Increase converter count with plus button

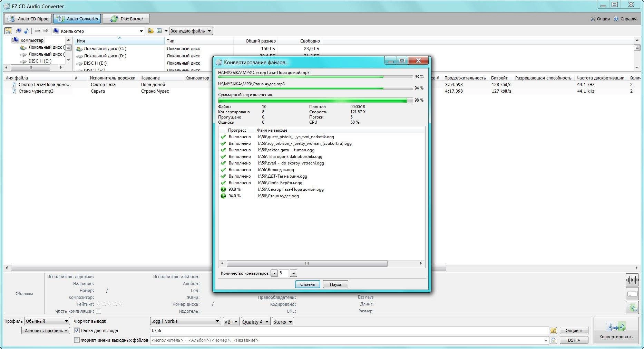(x=293, y=273)
